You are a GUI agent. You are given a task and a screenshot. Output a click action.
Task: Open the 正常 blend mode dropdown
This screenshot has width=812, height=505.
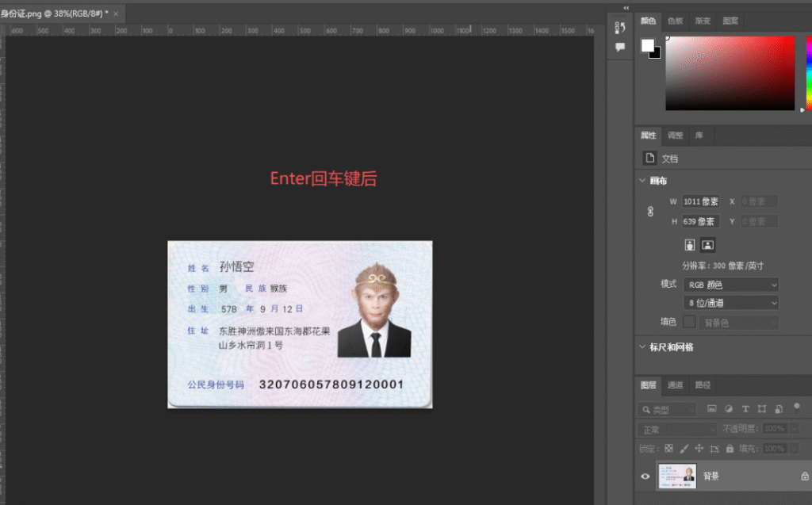[x=677, y=430]
